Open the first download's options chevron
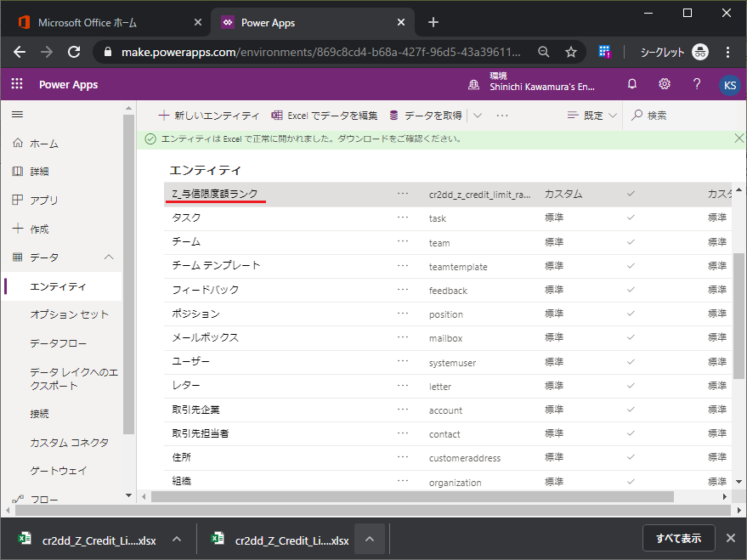This screenshot has width=747, height=560. coord(177,539)
